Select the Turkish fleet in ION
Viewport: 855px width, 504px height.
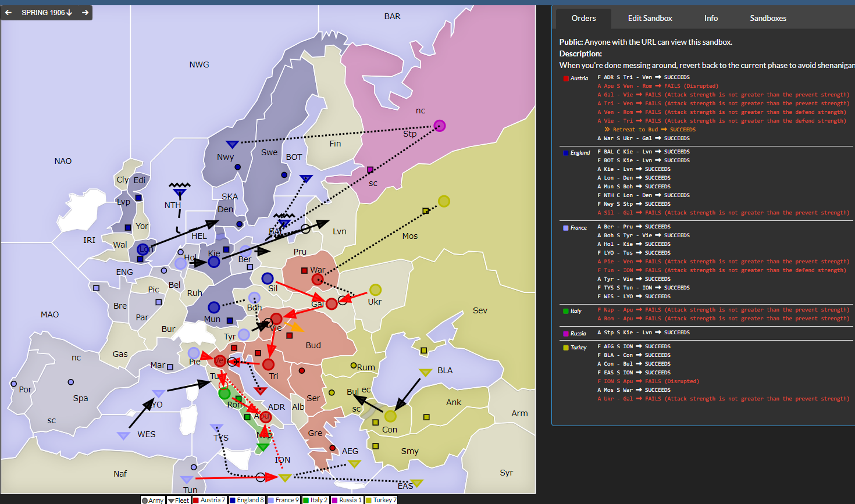pos(285,477)
